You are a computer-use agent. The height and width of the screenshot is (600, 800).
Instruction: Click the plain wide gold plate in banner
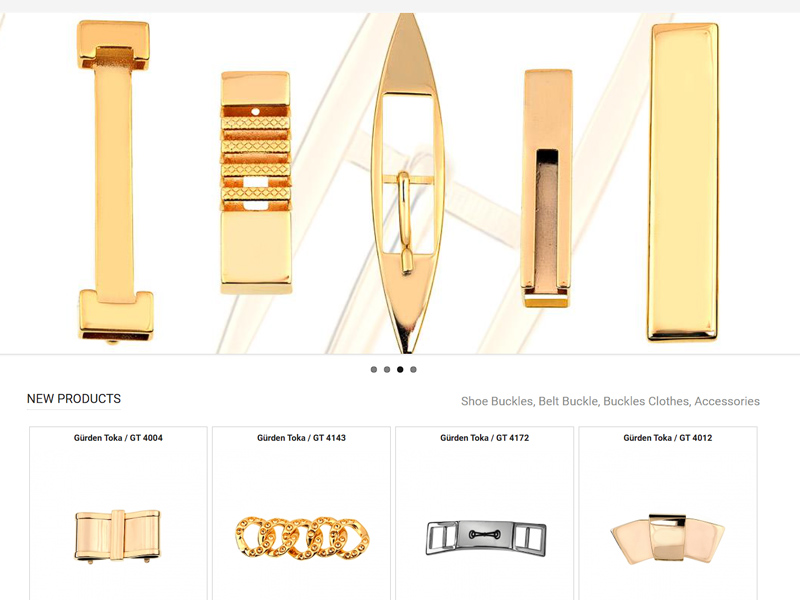coord(684,182)
